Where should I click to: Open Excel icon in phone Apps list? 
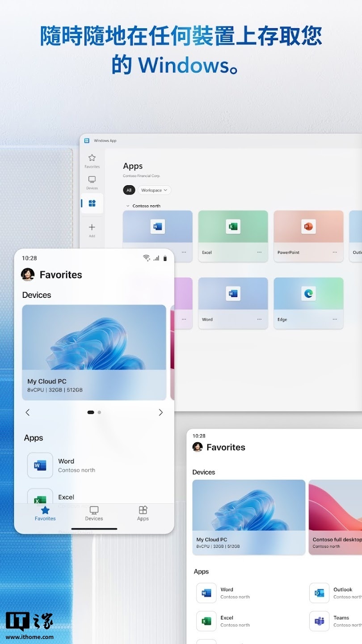(x=40, y=496)
